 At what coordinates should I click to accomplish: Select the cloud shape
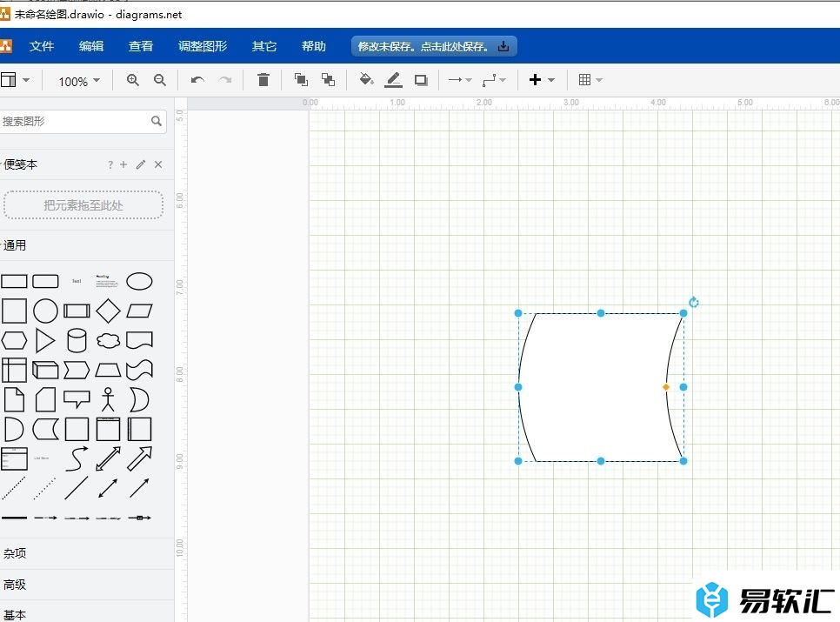coord(108,340)
